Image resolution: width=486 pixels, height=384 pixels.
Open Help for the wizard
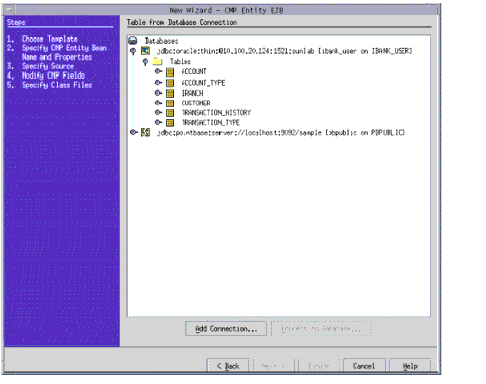410,366
